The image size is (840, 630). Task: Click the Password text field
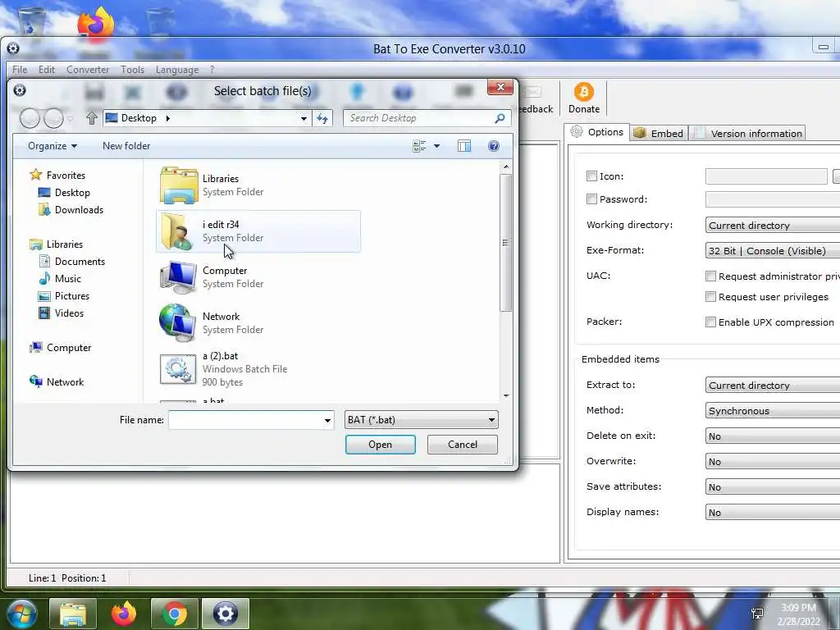(773, 199)
